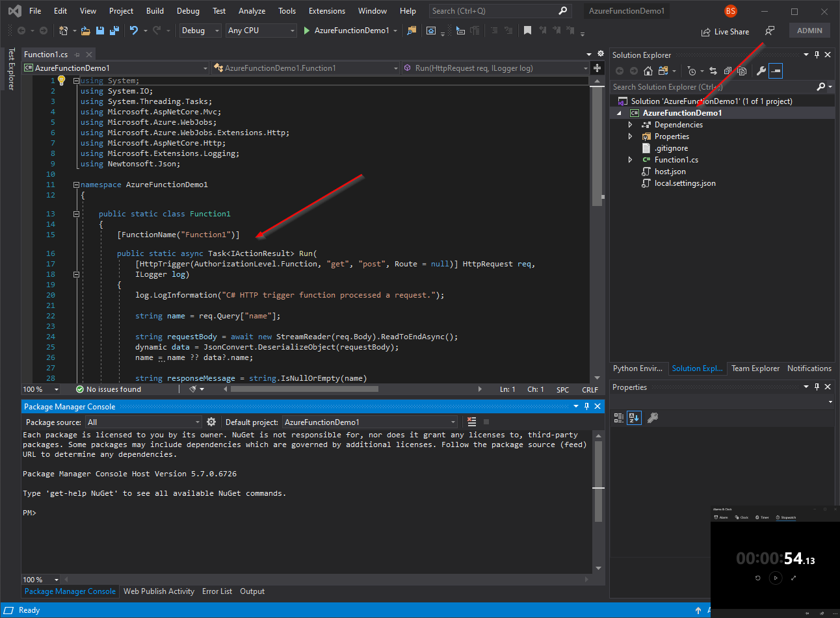Click Collapse All in Solution Explorer toolbar
Viewport: 840px width, 618px height.
tap(728, 71)
